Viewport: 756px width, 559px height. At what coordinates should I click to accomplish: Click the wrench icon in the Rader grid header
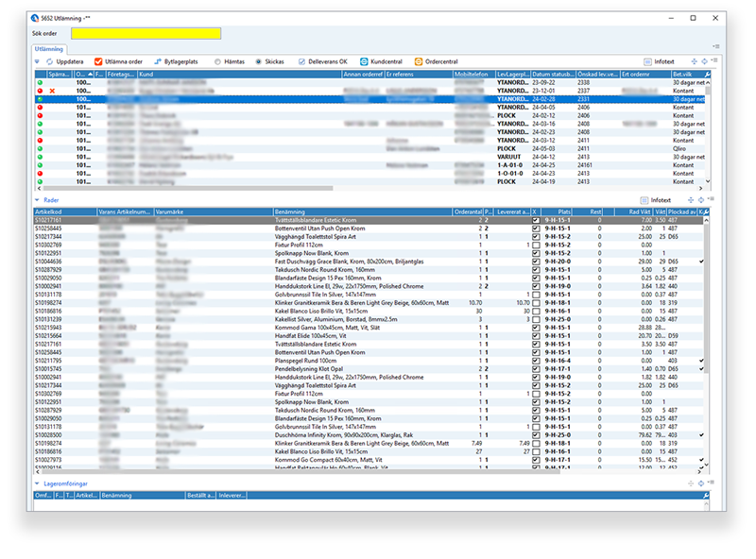(707, 212)
